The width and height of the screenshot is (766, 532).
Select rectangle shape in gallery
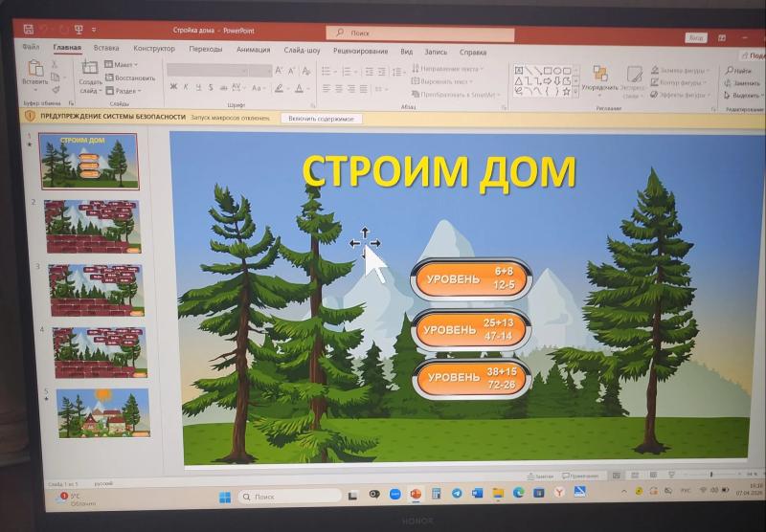548,71
